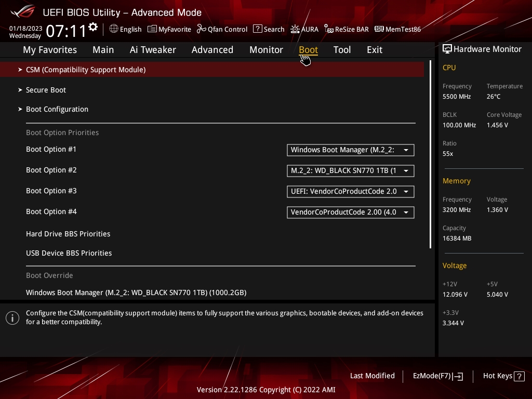Click the ROG logo icon

tap(23, 11)
